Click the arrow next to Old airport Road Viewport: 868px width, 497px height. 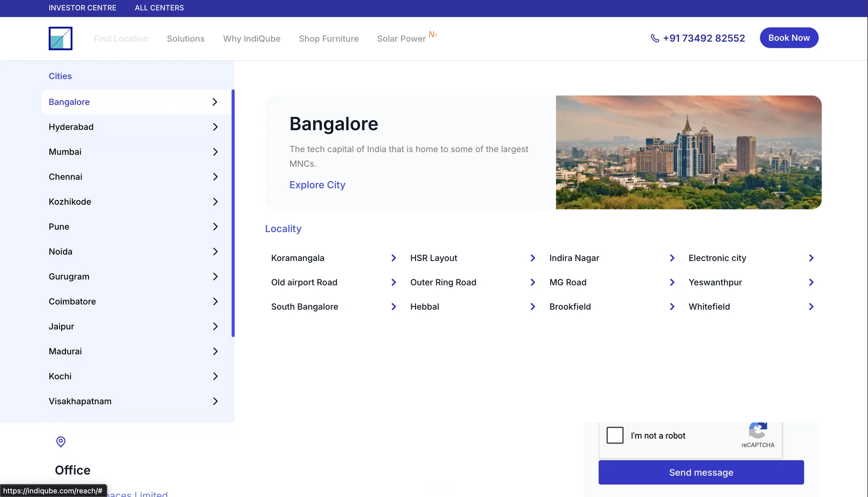click(394, 282)
